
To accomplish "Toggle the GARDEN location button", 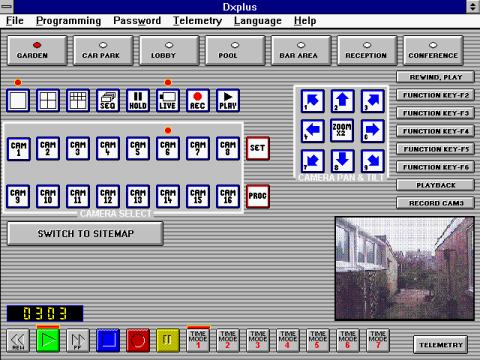I will pos(37,50).
